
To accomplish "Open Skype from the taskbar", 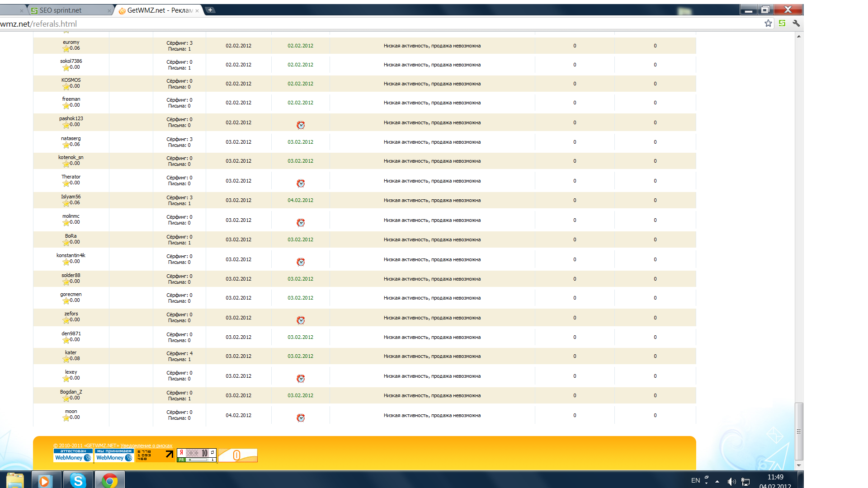I will point(78,480).
